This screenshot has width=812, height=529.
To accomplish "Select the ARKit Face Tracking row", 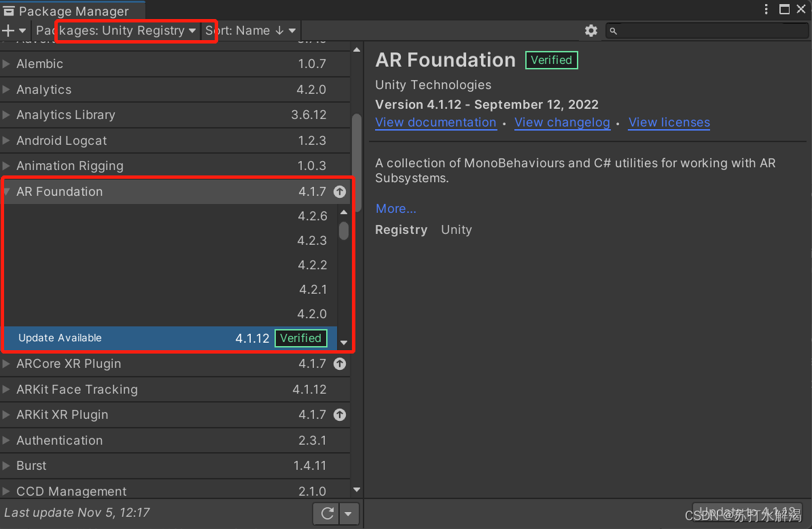I will (175, 389).
